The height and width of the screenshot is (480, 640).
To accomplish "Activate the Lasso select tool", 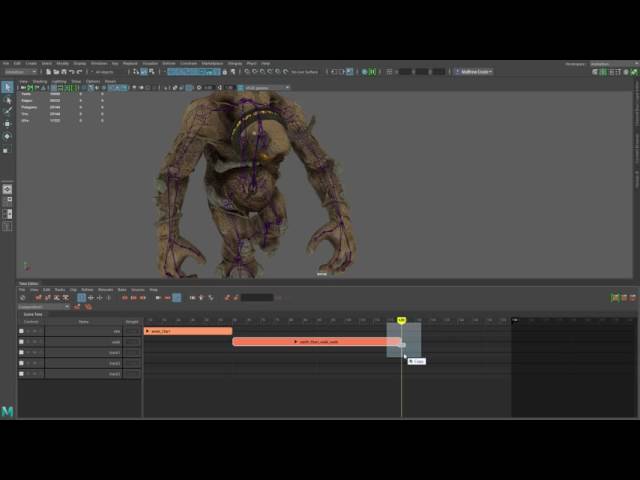I will [x=7, y=100].
